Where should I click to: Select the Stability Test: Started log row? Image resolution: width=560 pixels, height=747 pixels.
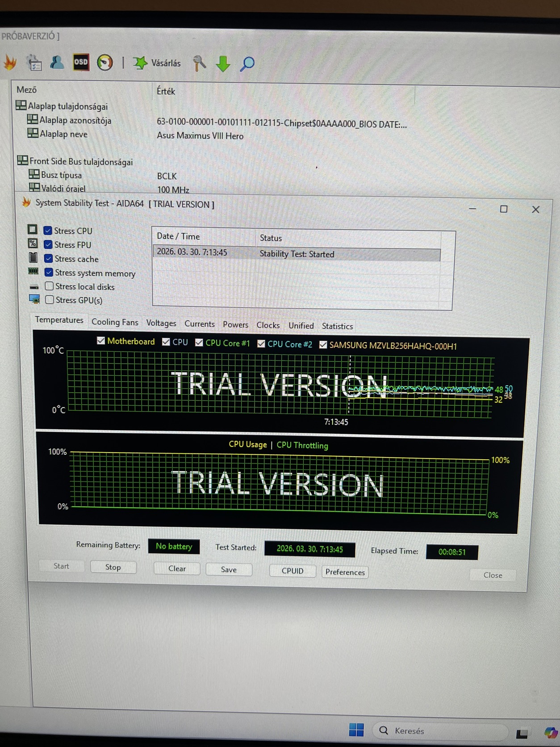[x=297, y=253]
